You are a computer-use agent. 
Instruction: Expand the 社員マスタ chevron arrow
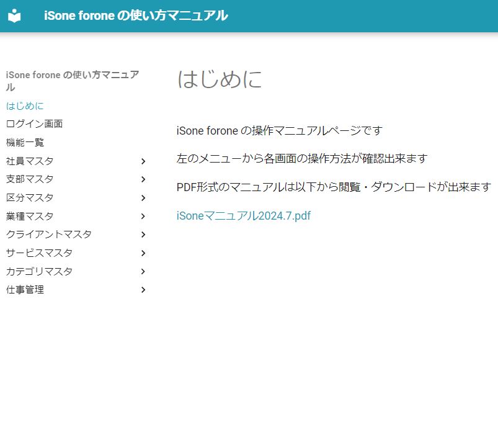tap(143, 161)
